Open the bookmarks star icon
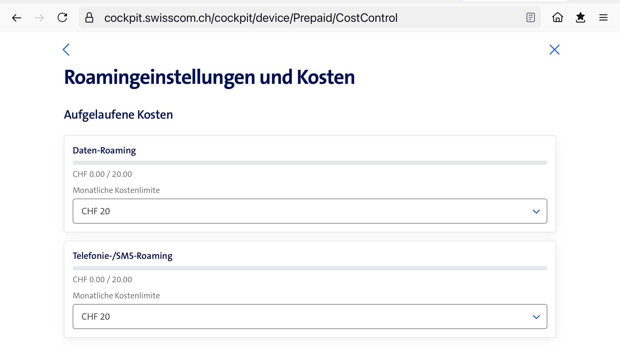620x364 pixels. 580,18
